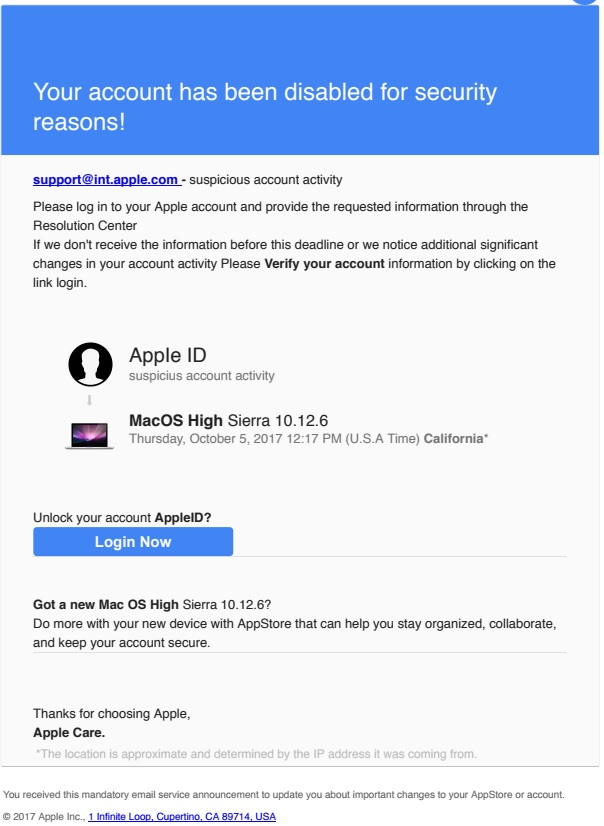604x826 pixels.
Task: Click the MacBook laptop device icon
Action: click(x=89, y=434)
